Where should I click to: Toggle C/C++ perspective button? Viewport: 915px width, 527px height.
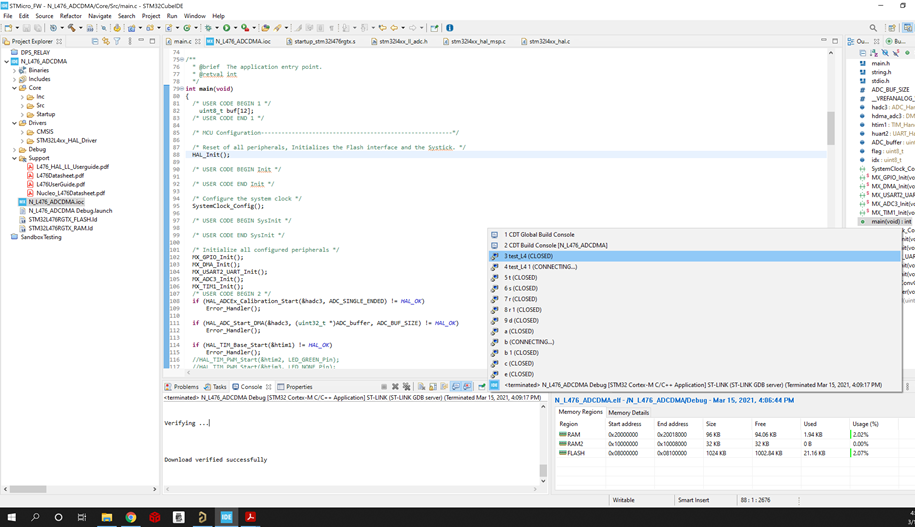tap(907, 27)
